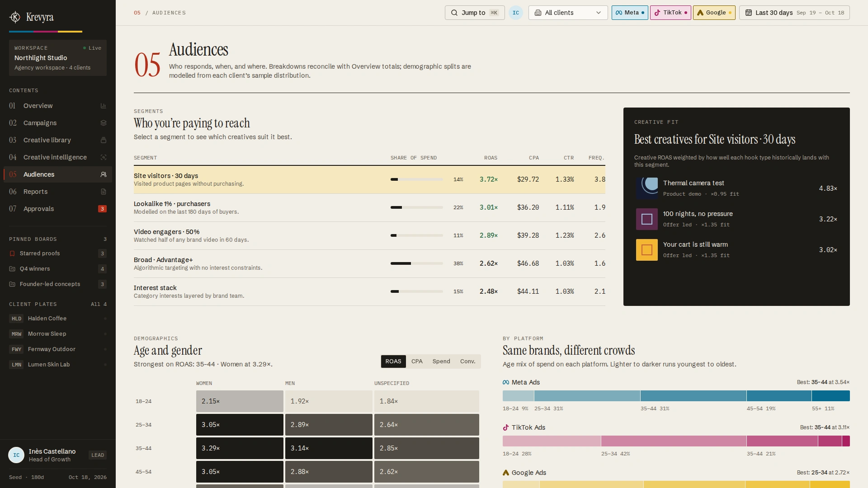
Task: Click the Starred proofs bookmark icon
Action: pyautogui.click(x=12, y=253)
